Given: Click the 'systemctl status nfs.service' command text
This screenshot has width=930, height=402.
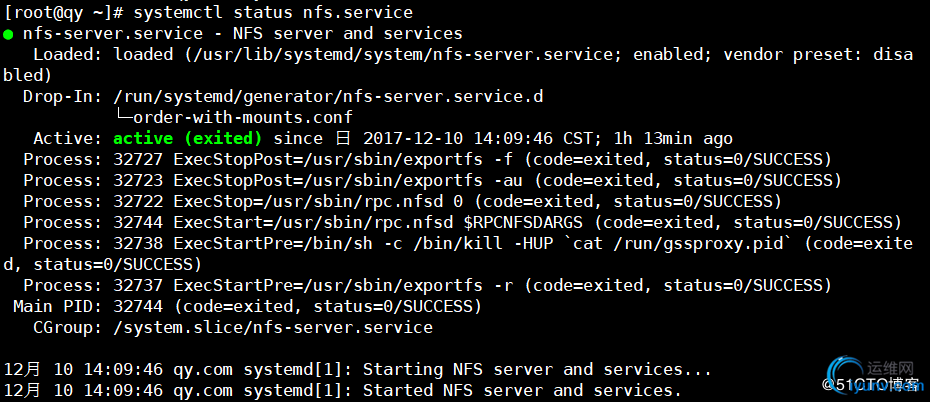Looking at the screenshot, I should coord(273,12).
